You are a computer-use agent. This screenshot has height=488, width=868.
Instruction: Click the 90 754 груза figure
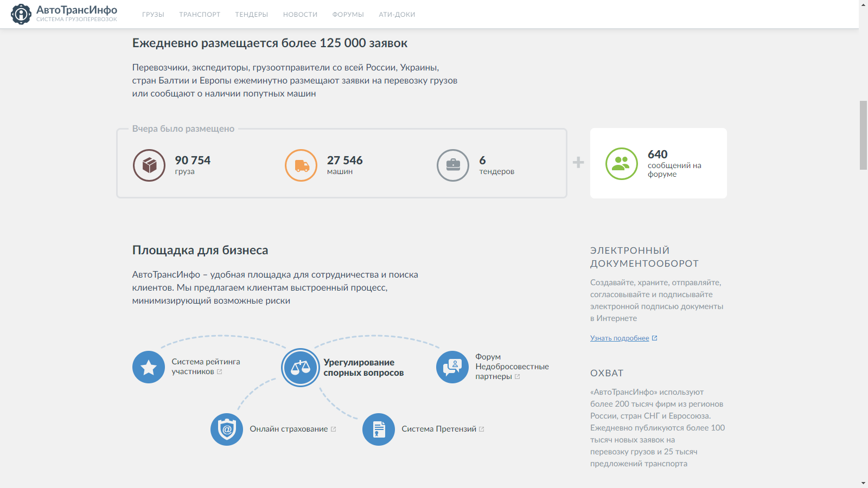pyautogui.click(x=193, y=165)
